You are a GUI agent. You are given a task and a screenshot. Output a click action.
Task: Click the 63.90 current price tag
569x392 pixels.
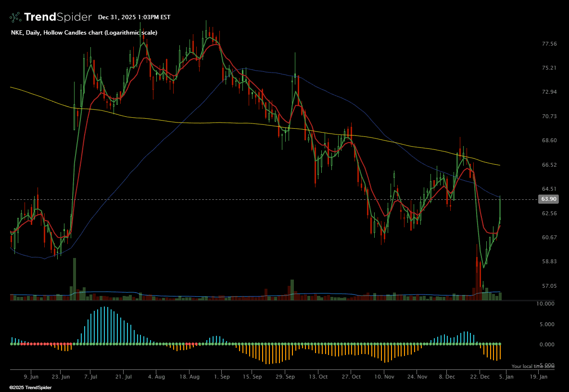point(549,199)
